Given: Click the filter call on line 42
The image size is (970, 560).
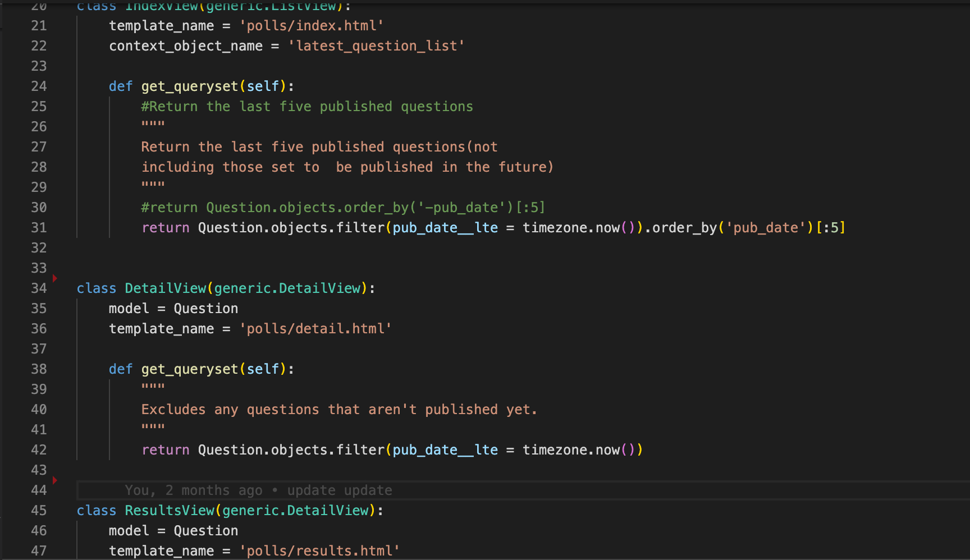Looking at the screenshot, I should pos(360,450).
